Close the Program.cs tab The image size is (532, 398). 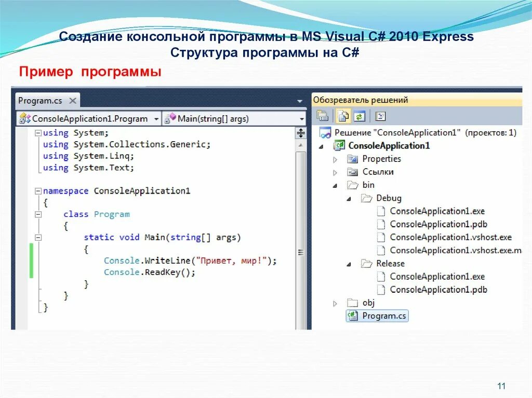[x=73, y=101]
